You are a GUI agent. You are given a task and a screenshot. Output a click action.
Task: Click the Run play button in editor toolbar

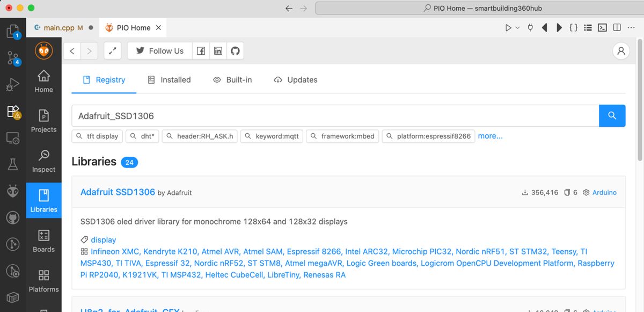[x=508, y=27]
